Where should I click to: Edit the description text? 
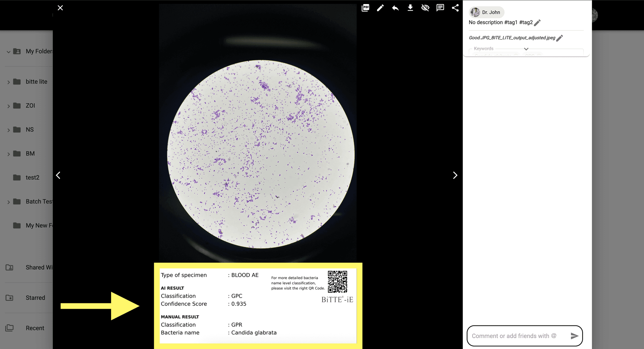click(537, 22)
